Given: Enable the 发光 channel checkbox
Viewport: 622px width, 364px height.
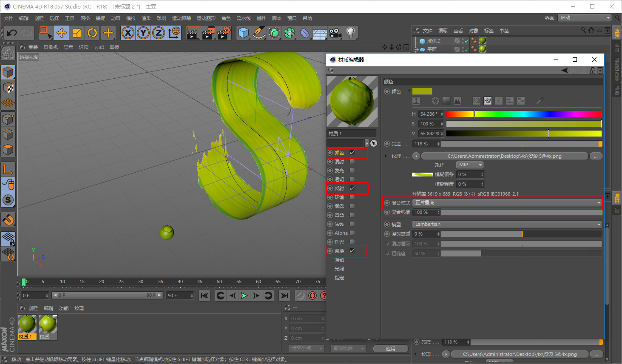Looking at the screenshot, I should 352,171.
